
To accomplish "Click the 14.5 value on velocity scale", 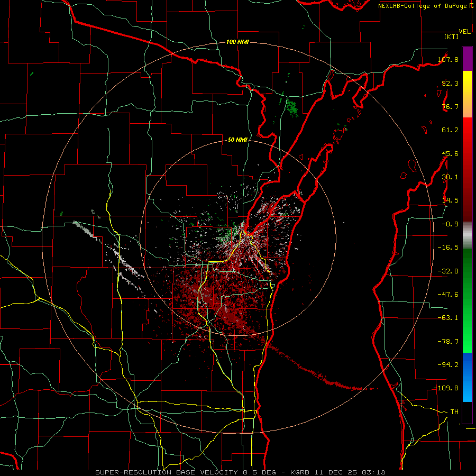I will click(x=450, y=200).
